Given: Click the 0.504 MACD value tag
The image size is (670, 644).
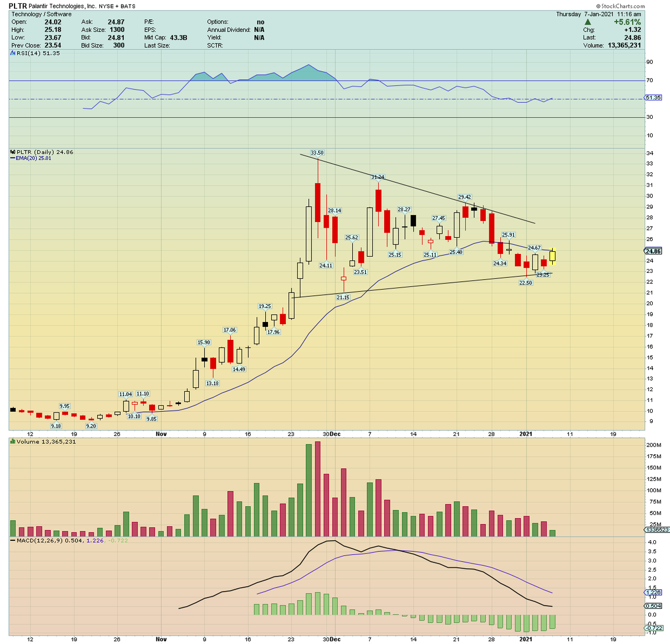Looking at the screenshot, I should point(653,606).
